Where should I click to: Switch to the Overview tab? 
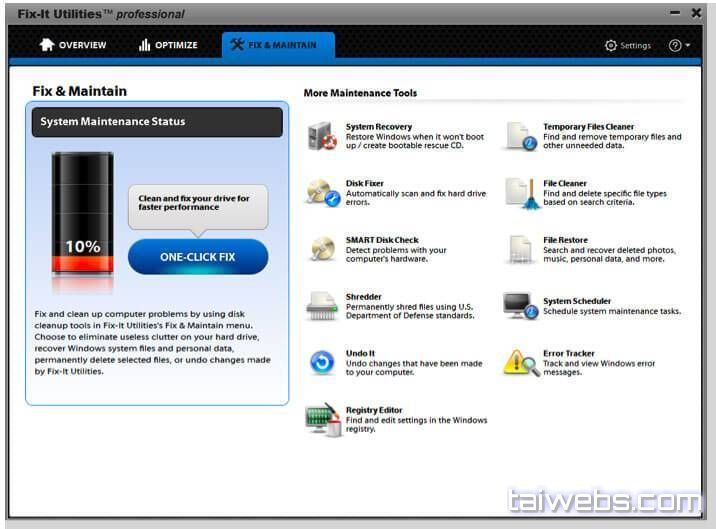coord(72,45)
